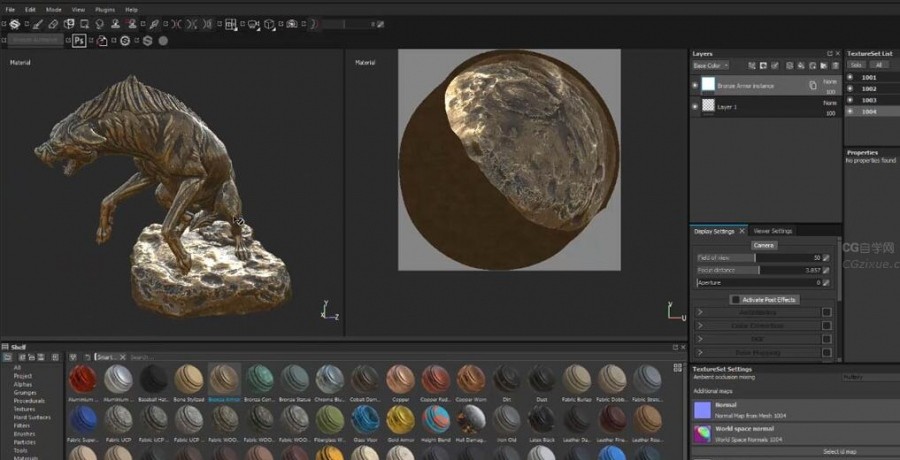Select the Material picker eyedropper tool
The width and height of the screenshot is (900, 460).
point(154,24)
